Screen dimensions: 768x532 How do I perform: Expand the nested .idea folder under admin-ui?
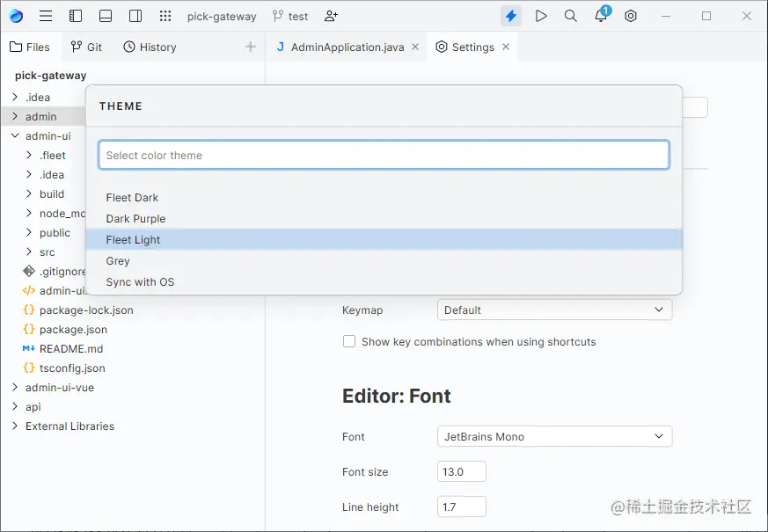click(29, 174)
